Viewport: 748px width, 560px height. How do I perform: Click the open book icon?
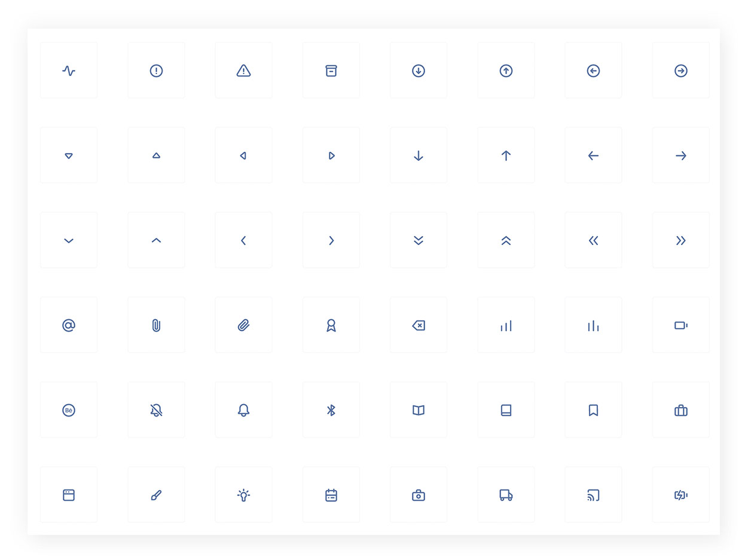pos(419,410)
